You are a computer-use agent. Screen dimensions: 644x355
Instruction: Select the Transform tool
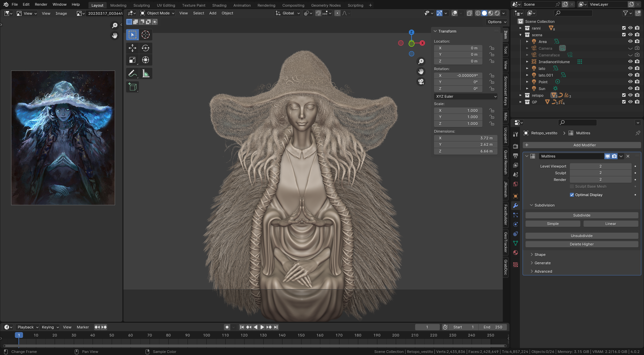click(x=146, y=60)
